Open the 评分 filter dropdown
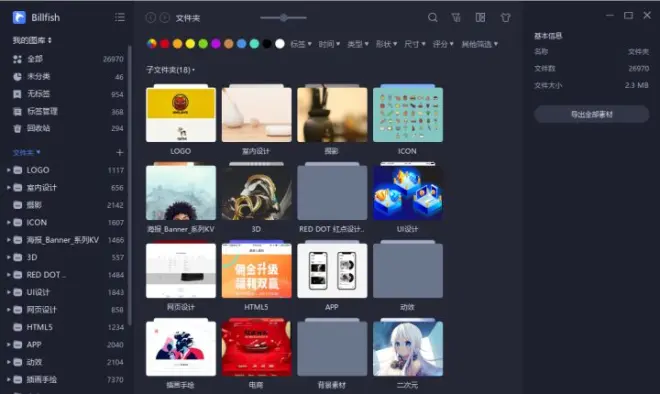 443,44
